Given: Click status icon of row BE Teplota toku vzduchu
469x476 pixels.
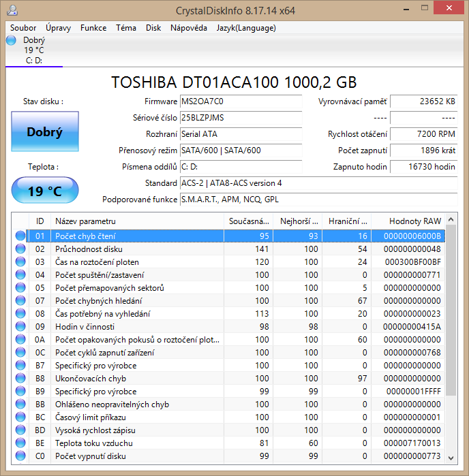Looking at the screenshot, I should coord(20,443).
